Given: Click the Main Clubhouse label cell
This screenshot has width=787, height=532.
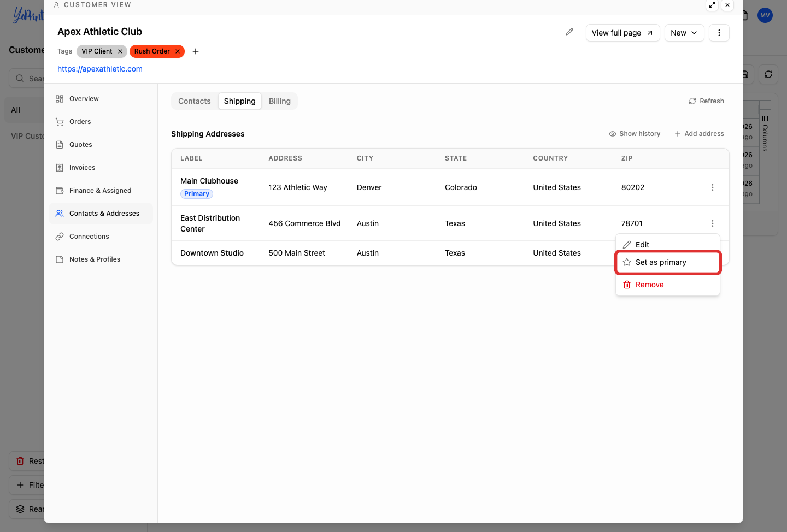Looking at the screenshot, I should click(x=209, y=181).
